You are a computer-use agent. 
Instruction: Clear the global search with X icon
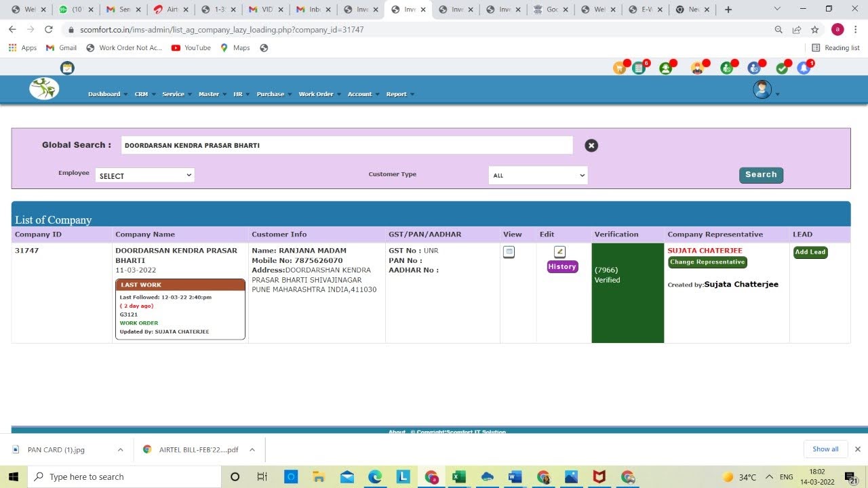[591, 145]
